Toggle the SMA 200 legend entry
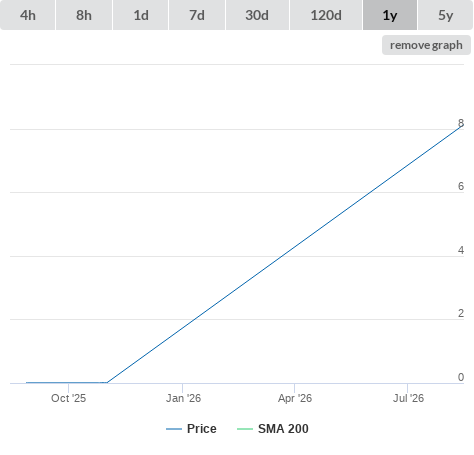Screen dimensions: 474x455 tap(283, 429)
